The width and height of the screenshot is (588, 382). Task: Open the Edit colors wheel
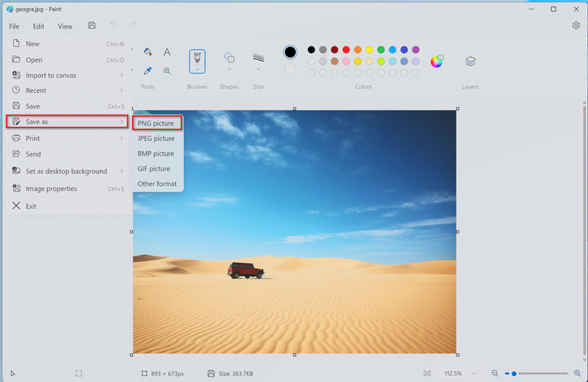tap(437, 61)
